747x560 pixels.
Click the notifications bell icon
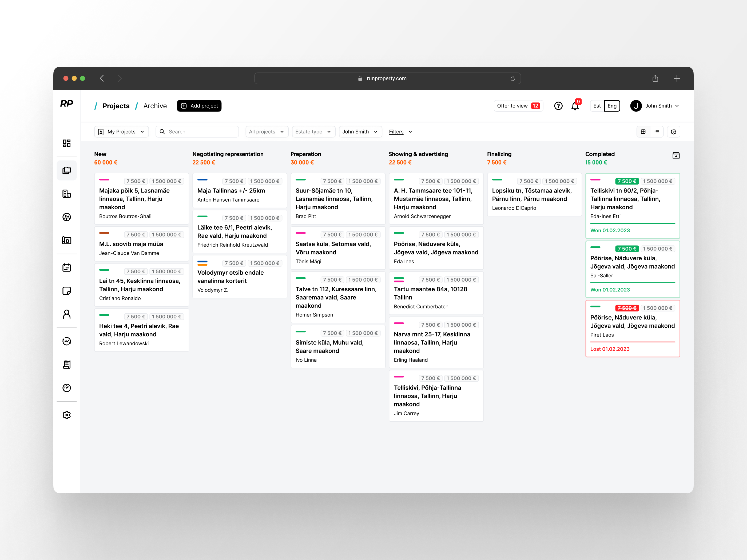click(x=575, y=106)
